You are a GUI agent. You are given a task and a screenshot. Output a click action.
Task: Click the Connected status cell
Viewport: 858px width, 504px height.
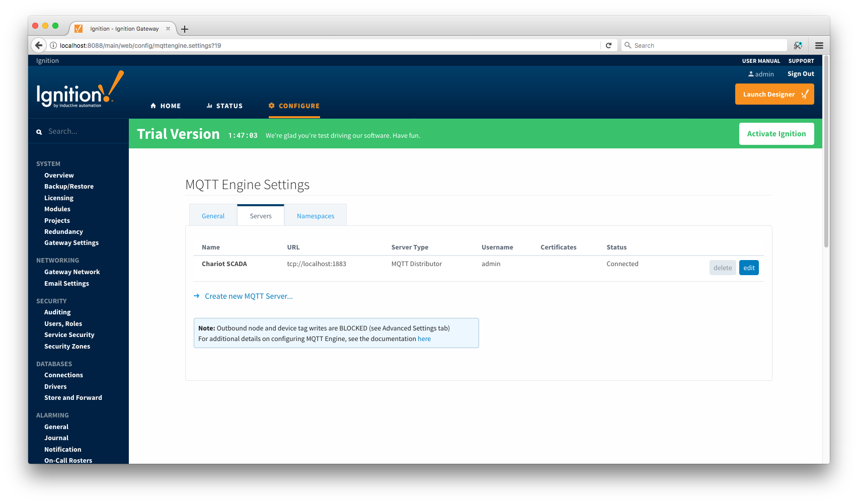[x=622, y=264]
